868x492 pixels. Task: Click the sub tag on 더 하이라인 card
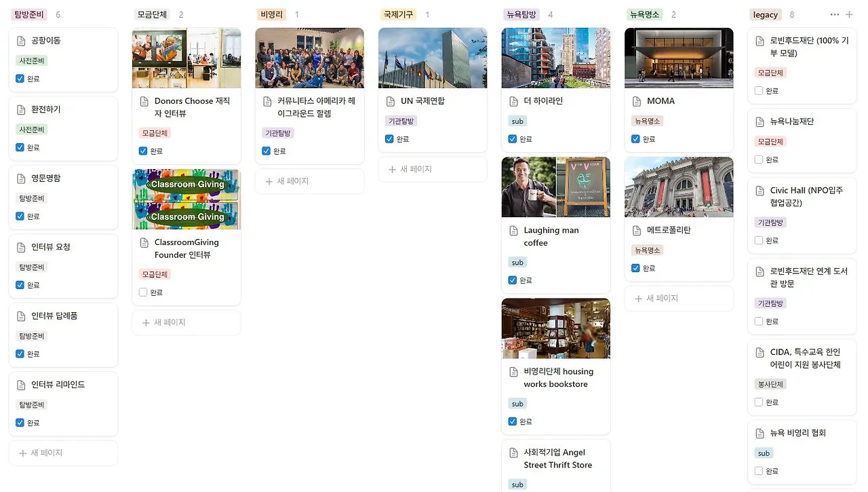click(517, 121)
